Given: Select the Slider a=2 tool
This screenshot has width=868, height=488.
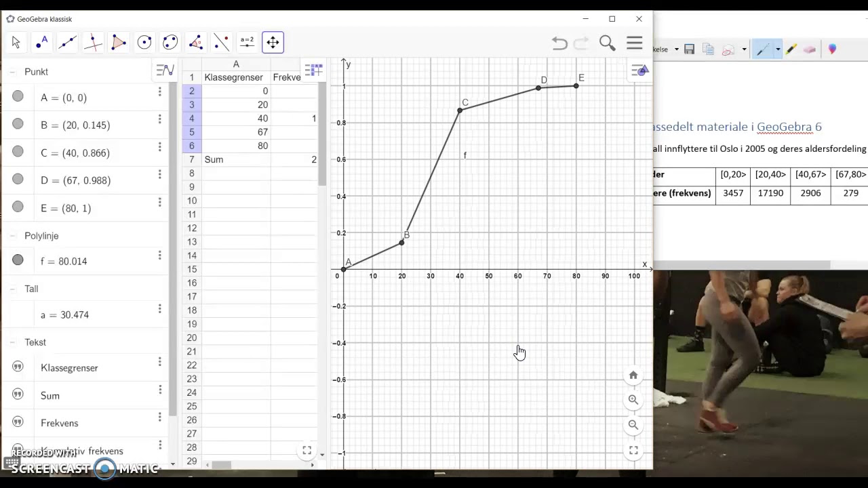Looking at the screenshot, I should click(247, 43).
